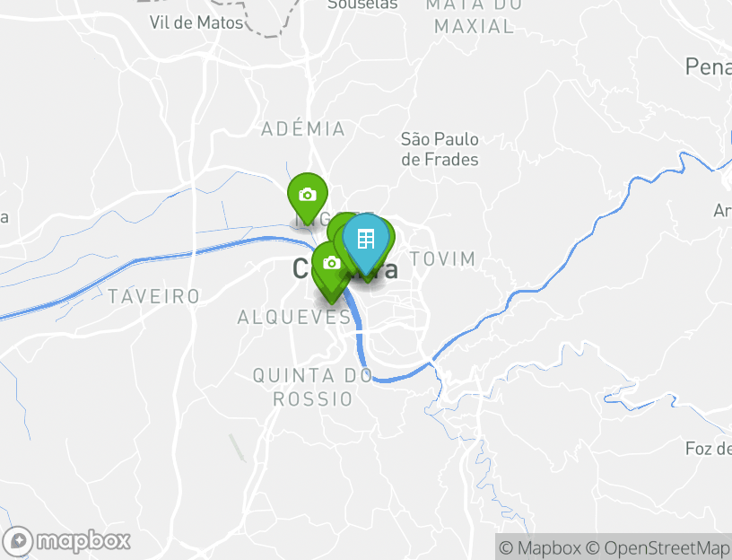Click the QUINTA DO ROSSIO label
Image resolution: width=732 pixels, height=560 pixels.
[x=313, y=388]
